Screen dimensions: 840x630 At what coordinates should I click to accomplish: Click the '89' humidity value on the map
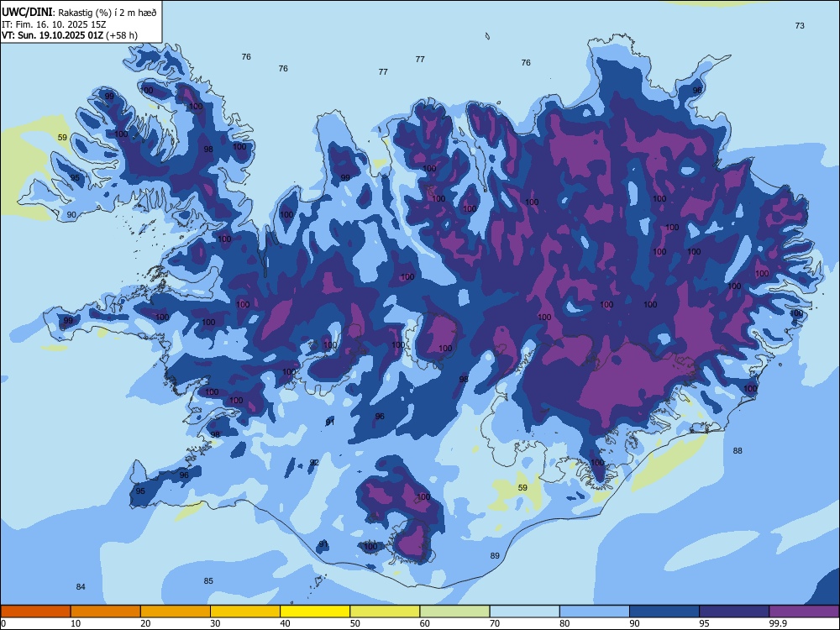(x=495, y=555)
